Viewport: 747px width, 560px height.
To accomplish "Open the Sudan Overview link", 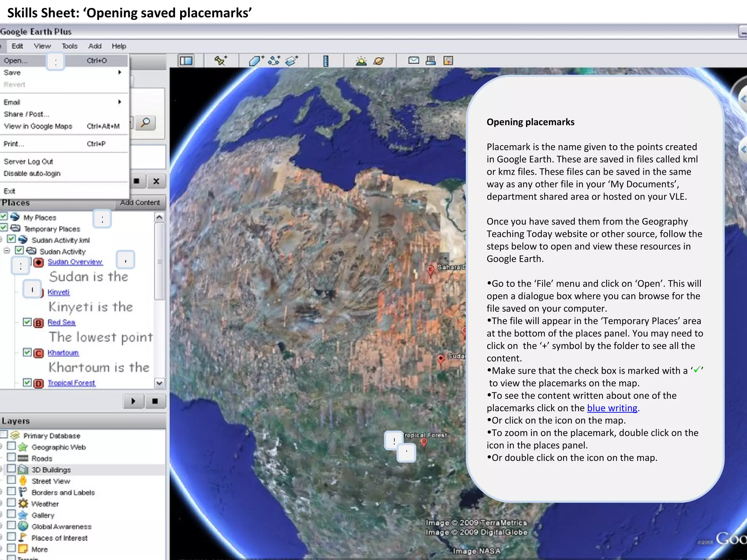I will click(x=75, y=262).
